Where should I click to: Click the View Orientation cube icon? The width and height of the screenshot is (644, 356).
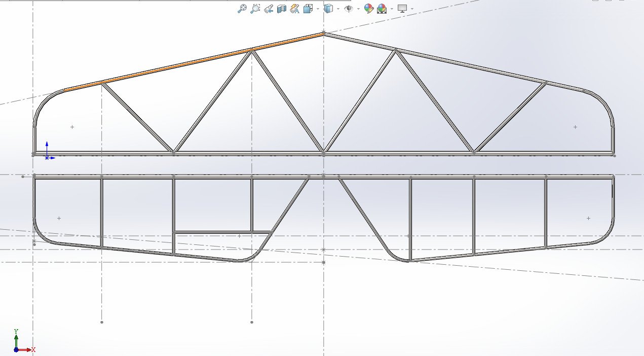(x=308, y=9)
